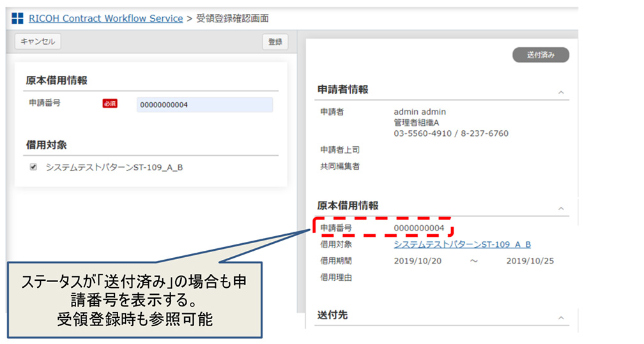Image resolution: width=644 pixels, height=344 pixels.
Task: Click the red 必須 badge
Action: tap(110, 103)
